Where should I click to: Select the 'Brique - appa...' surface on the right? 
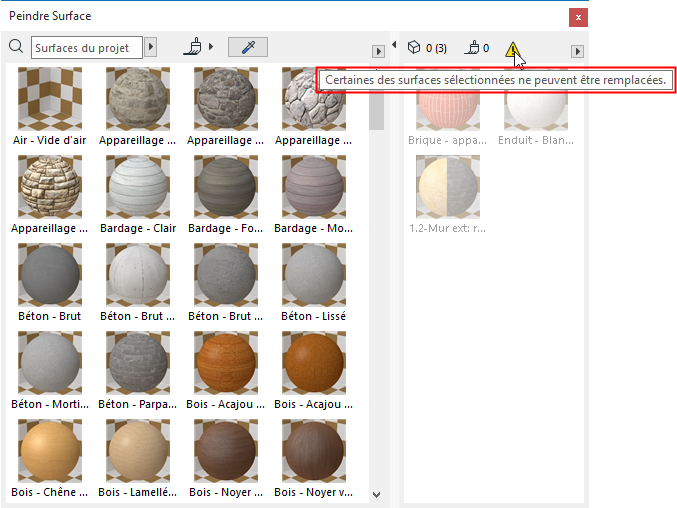[x=447, y=111]
